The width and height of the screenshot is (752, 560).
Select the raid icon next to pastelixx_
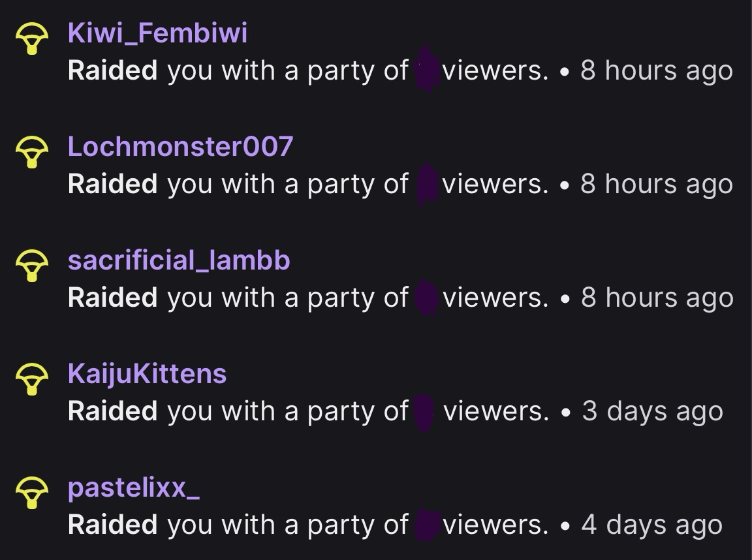[x=31, y=493]
